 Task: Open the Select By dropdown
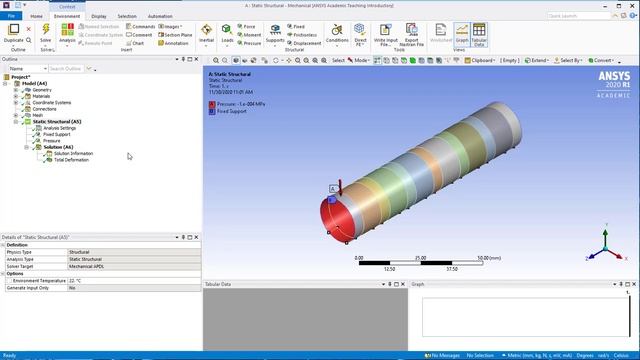click(x=568, y=60)
